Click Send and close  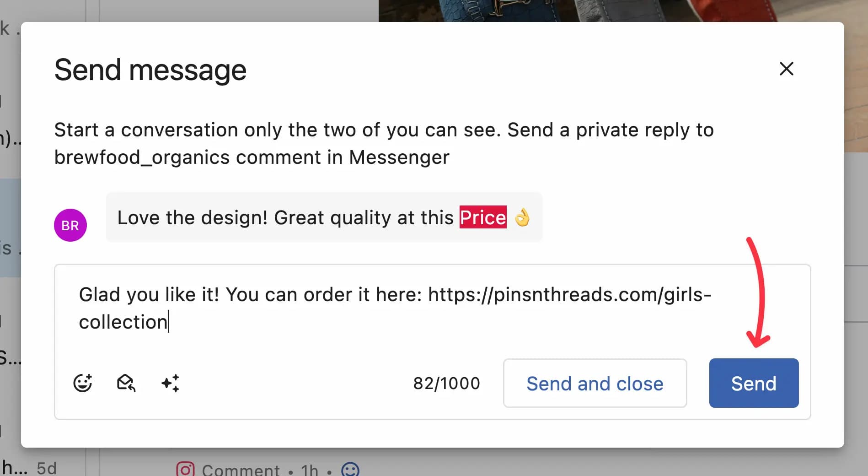[x=595, y=383]
